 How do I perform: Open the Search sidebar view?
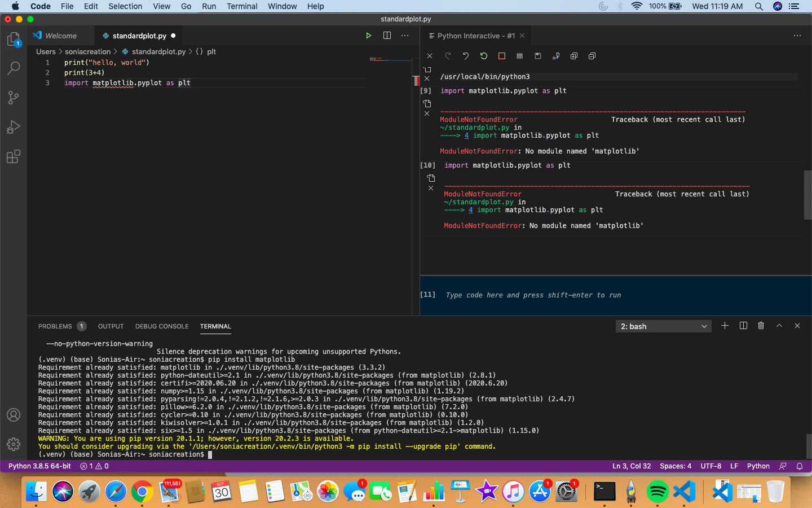click(14, 68)
